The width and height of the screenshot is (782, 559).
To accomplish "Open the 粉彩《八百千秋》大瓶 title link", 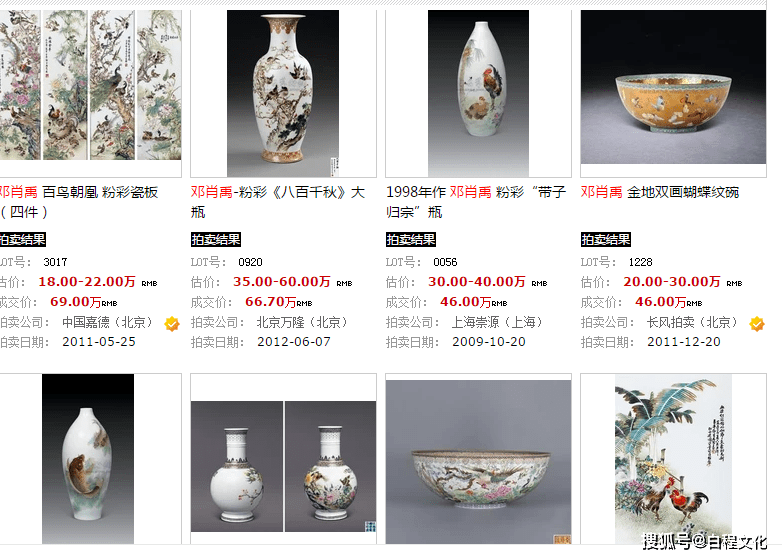I will [x=278, y=202].
